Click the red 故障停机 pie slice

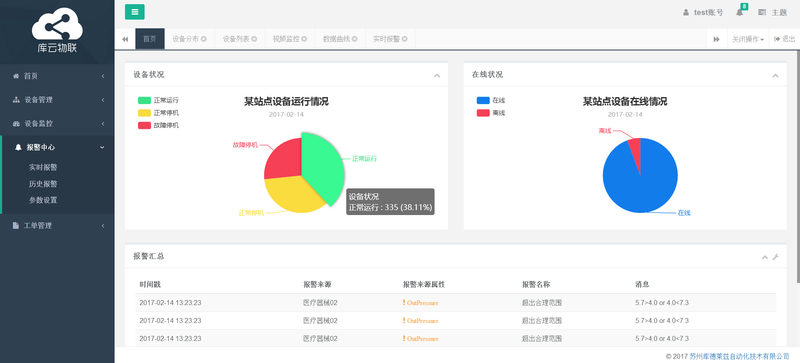(283, 159)
